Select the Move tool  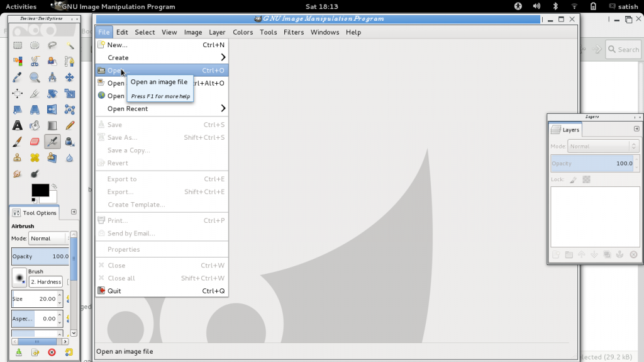pyautogui.click(x=70, y=77)
